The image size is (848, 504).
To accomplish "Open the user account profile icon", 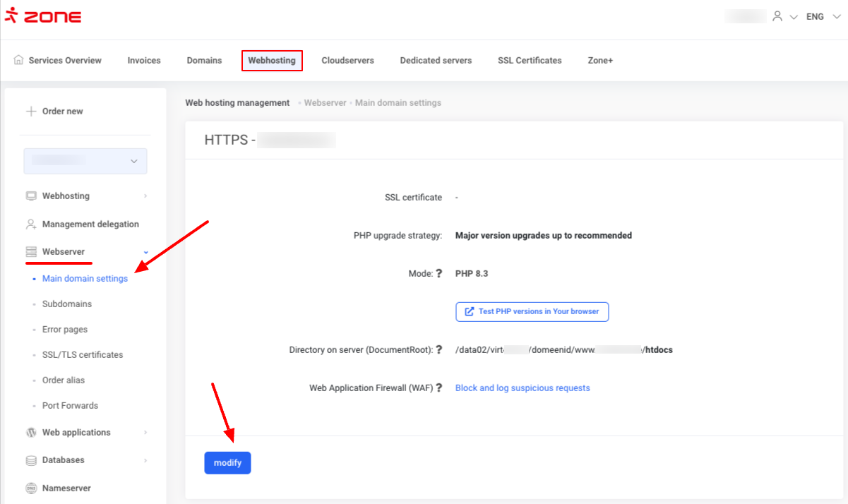I will tap(777, 16).
